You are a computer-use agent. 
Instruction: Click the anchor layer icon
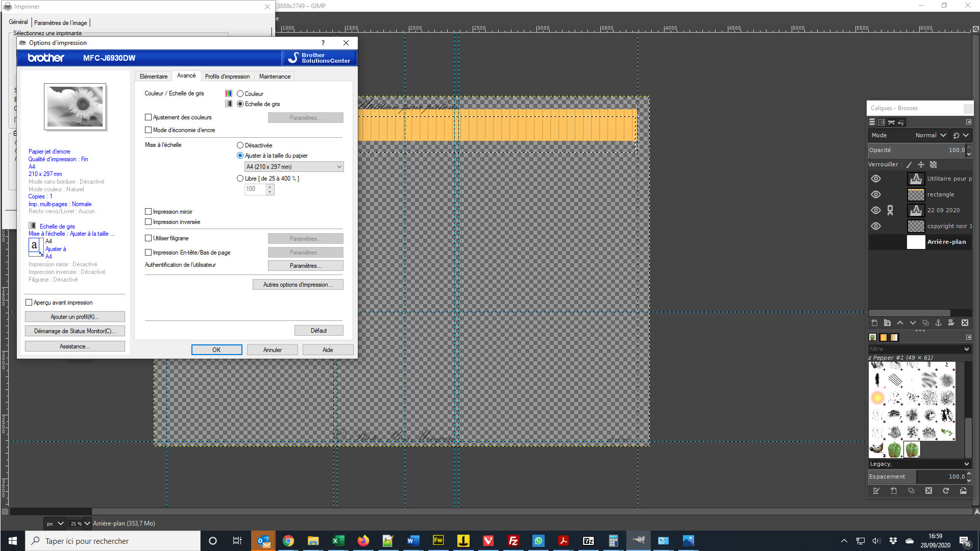[938, 323]
